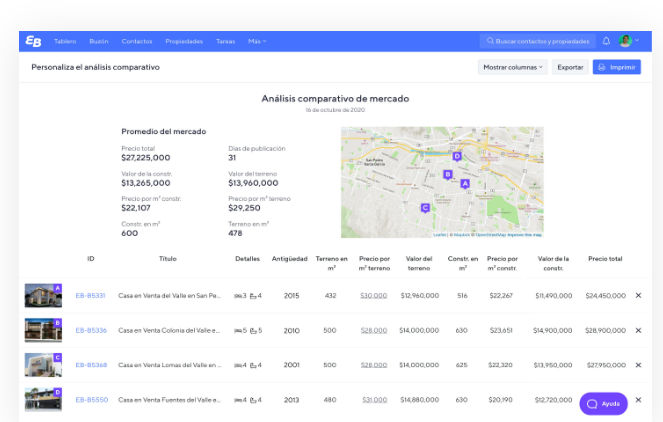The height and width of the screenshot is (422, 663).
Task: Remove property EB-B5336 with the X
Action: (x=638, y=330)
